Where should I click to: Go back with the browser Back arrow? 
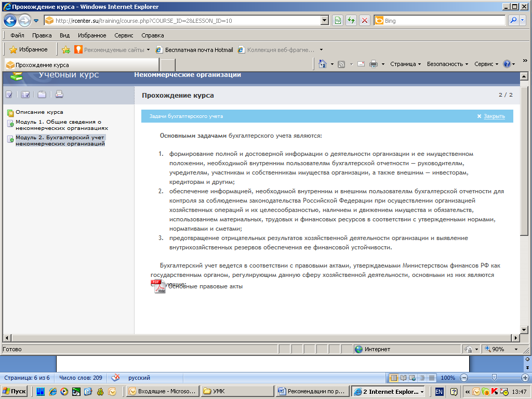[10, 21]
